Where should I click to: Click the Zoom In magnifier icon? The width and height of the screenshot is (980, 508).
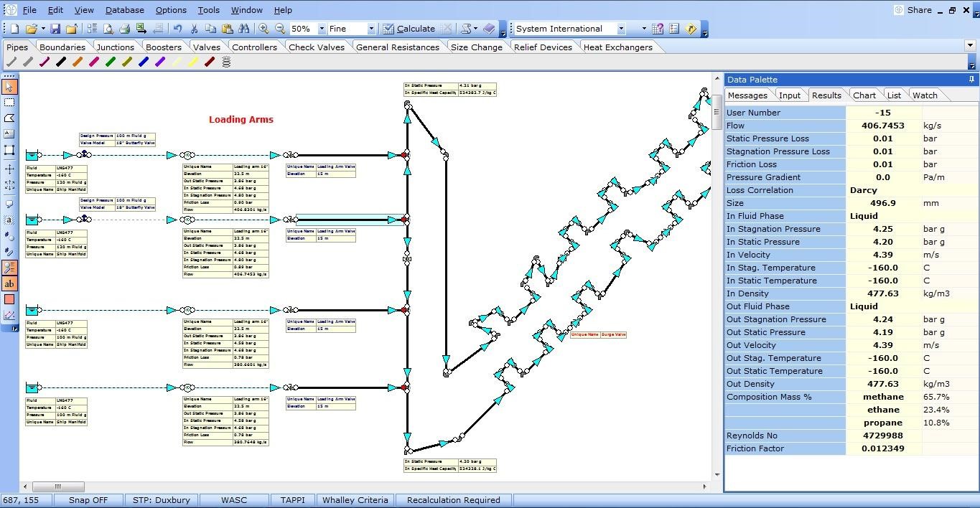[263, 29]
